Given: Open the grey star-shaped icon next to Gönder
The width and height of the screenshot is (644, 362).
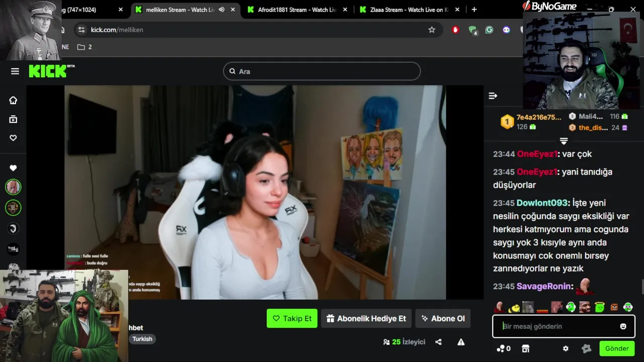Looking at the screenshot, I should point(586,348).
